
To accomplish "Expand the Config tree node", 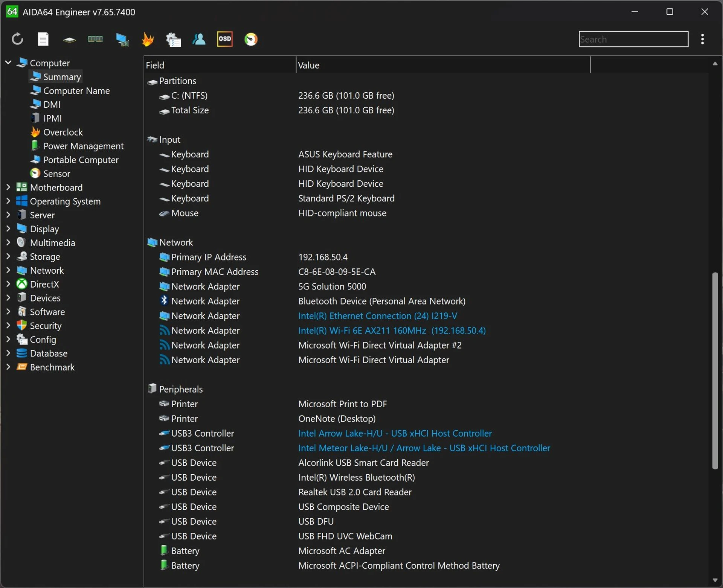I will (x=8, y=339).
